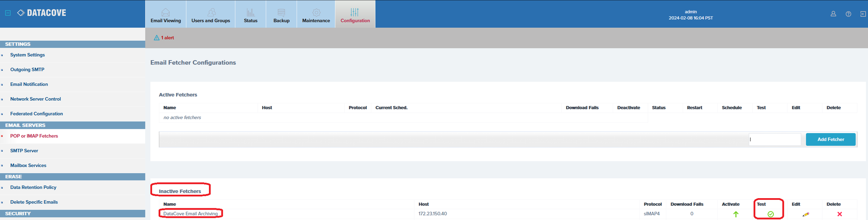Edit the DataCove Email Archiving fetcher pencil icon
This screenshot has width=868, height=220.
806,214
